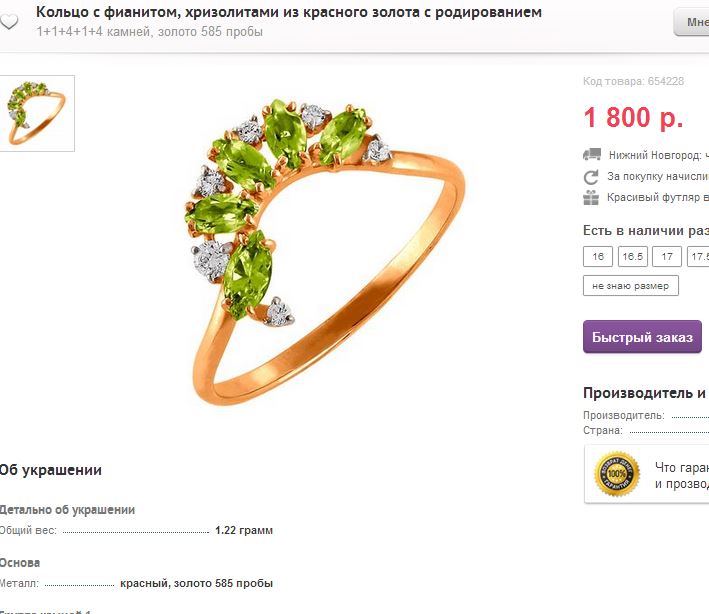Click the gray button at top right
Image resolution: width=709 pixels, height=614 pixels.
tap(691, 22)
